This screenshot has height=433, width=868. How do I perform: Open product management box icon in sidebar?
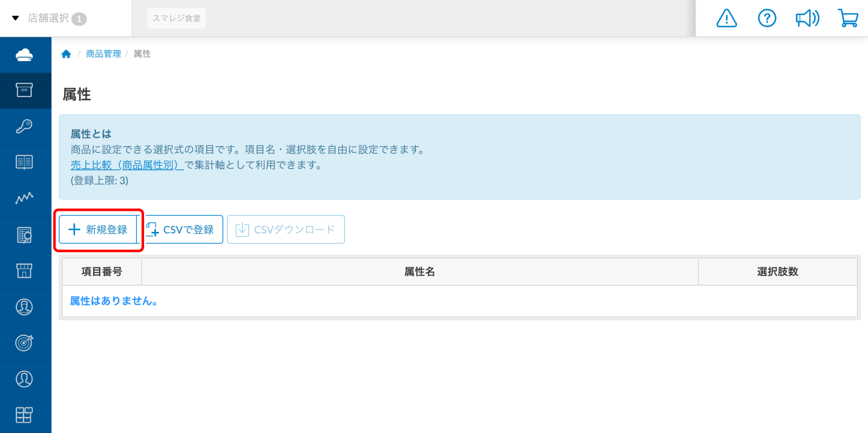[25, 90]
